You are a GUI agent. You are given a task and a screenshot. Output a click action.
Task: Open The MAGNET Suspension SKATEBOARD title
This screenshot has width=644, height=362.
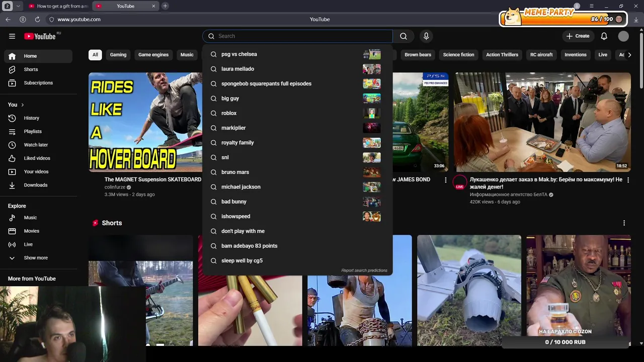[x=153, y=179]
